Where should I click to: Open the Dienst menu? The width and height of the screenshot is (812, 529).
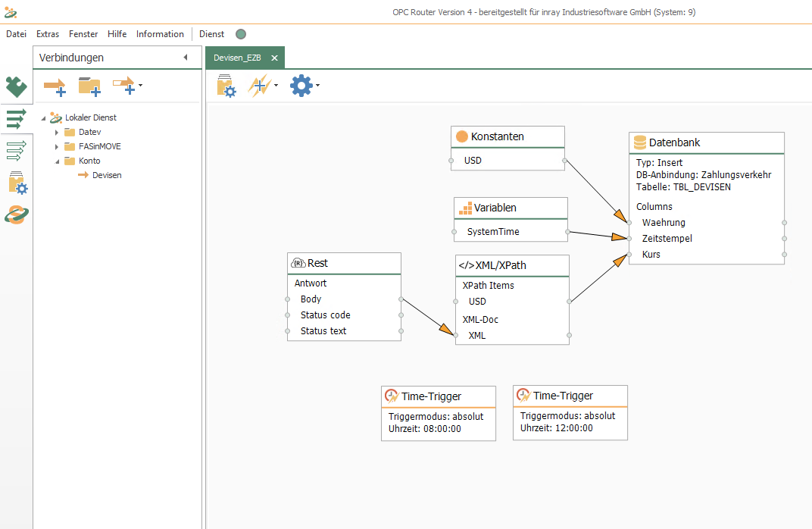pyautogui.click(x=212, y=33)
